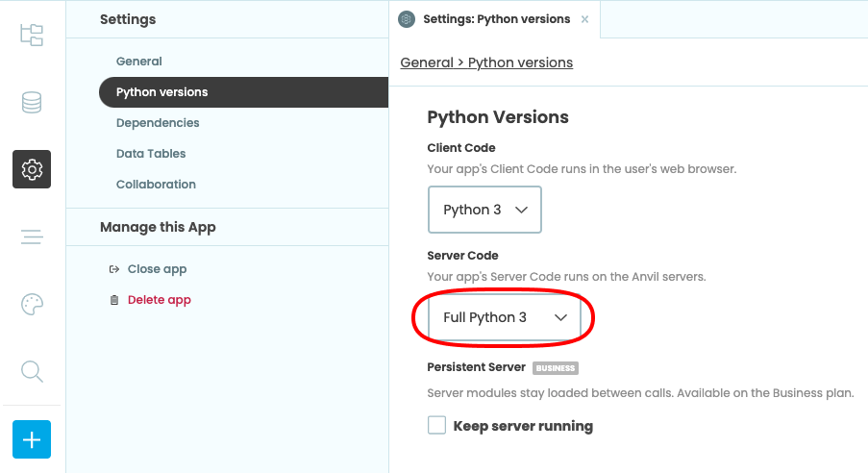Open the App Browser tree icon
This screenshot has height=473, width=868.
pyautogui.click(x=32, y=35)
